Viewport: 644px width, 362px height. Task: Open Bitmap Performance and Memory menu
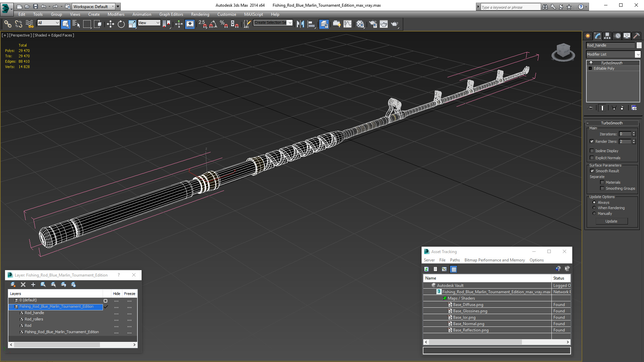tap(494, 260)
